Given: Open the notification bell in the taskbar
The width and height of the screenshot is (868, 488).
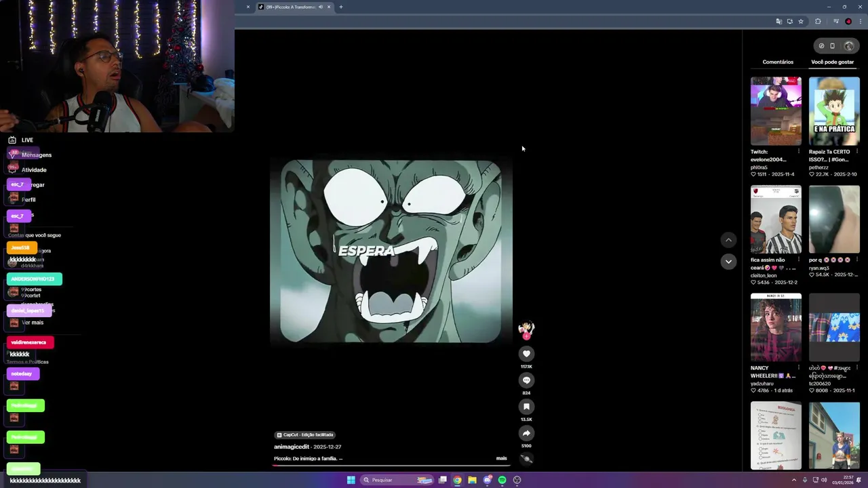Looking at the screenshot, I should pyautogui.click(x=859, y=480).
